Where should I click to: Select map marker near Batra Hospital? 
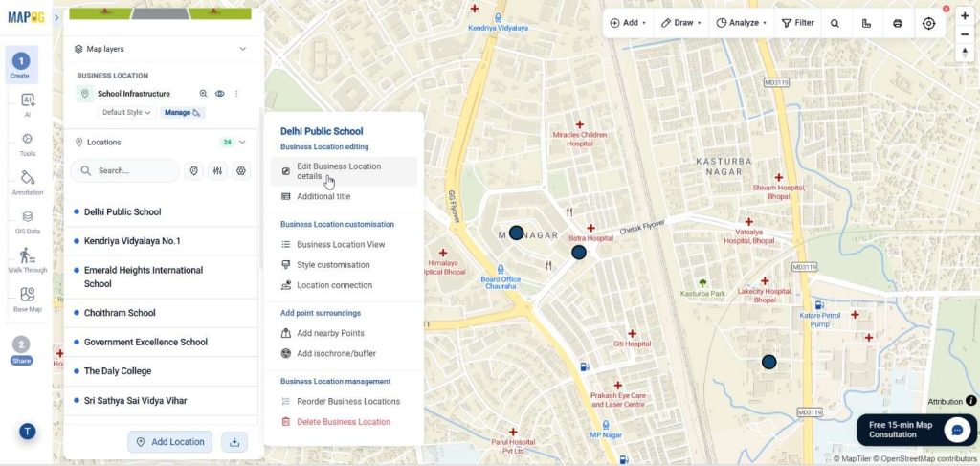click(x=579, y=253)
